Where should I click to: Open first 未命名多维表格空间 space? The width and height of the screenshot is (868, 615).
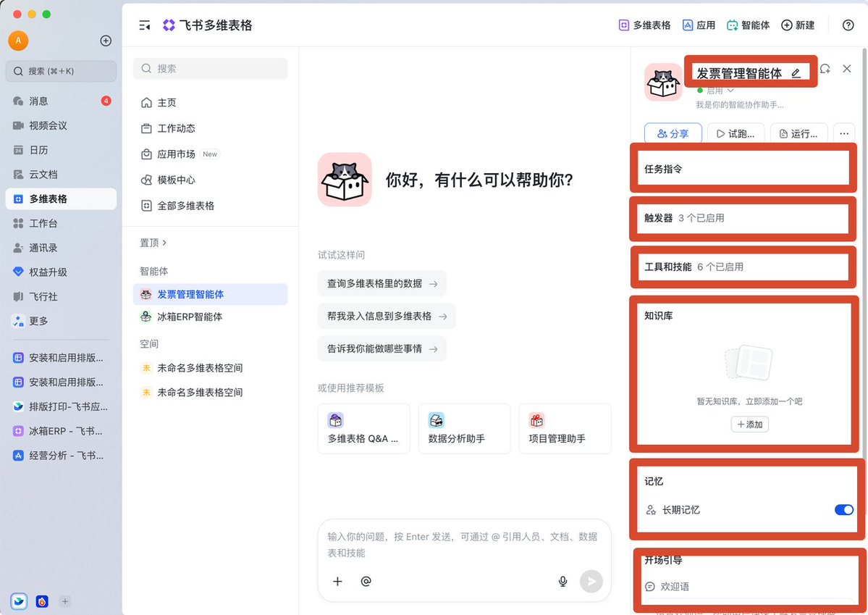(211, 368)
